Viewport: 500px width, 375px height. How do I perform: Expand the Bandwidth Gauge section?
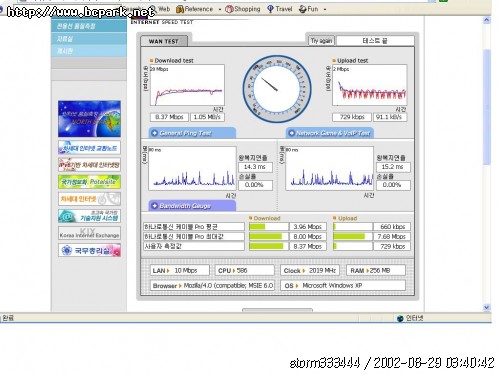(x=192, y=206)
